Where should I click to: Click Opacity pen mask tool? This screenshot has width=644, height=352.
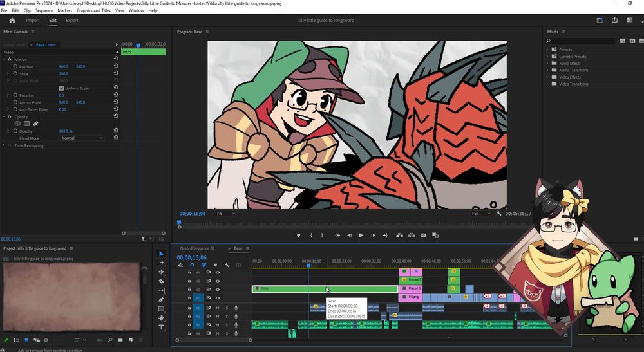pos(35,124)
